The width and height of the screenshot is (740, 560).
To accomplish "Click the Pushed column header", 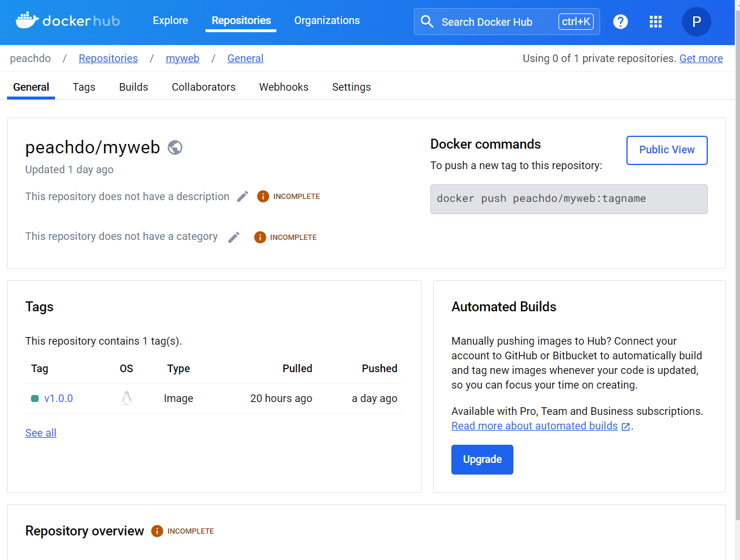I will click(379, 369).
